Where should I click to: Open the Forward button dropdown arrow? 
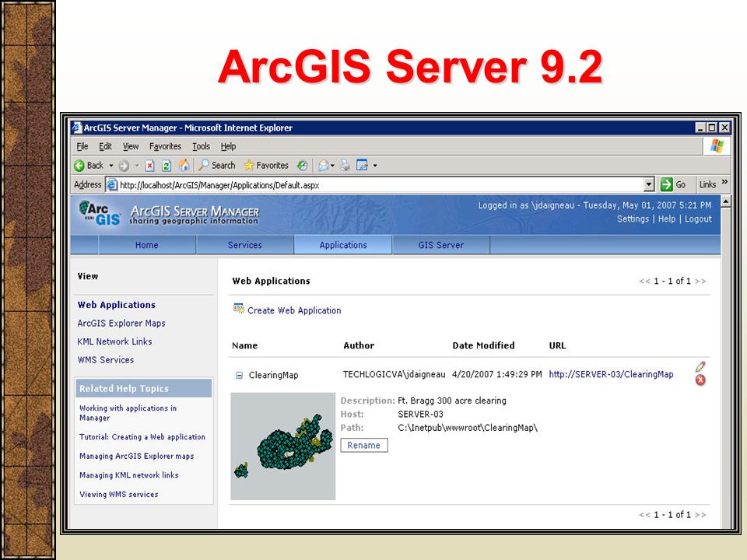[137, 166]
